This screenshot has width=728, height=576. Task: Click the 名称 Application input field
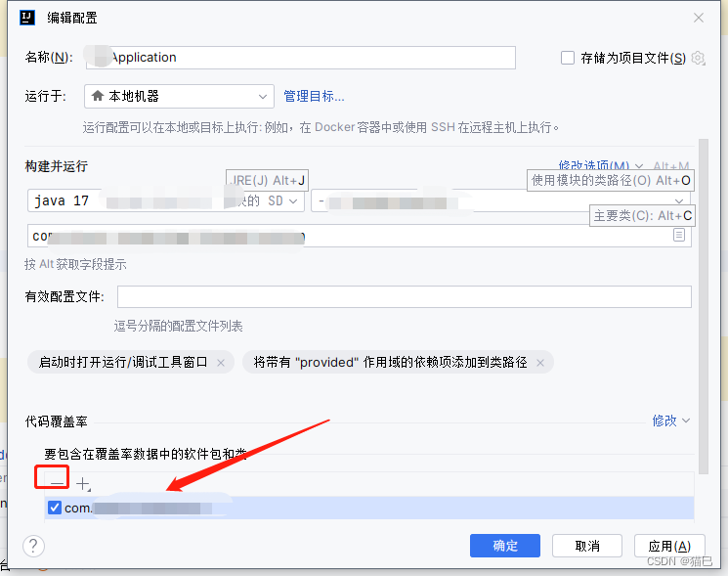point(301,58)
